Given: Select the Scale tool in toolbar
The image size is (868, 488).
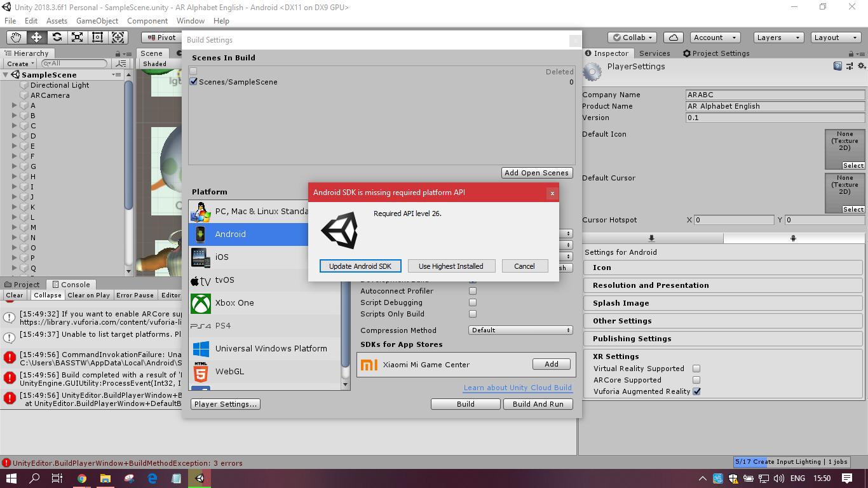Looking at the screenshot, I should point(77,37).
